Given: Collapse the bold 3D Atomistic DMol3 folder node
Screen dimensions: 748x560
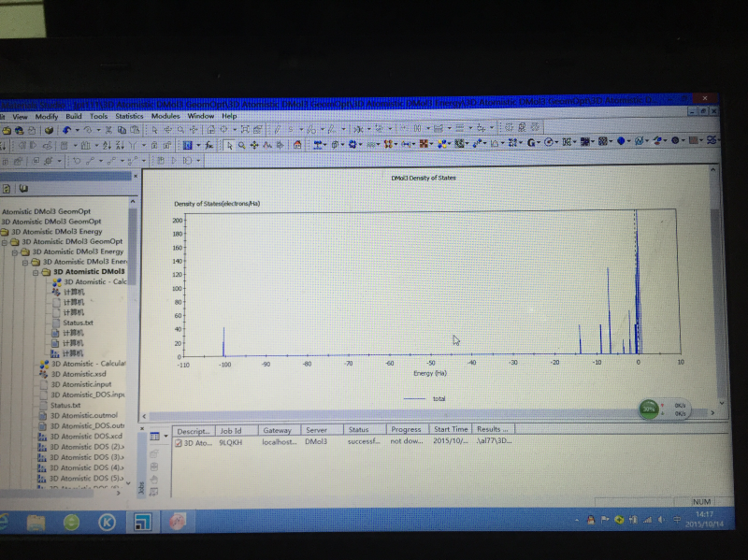Looking at the screenshot, I should pyautogui.click(x=36, y=272).
